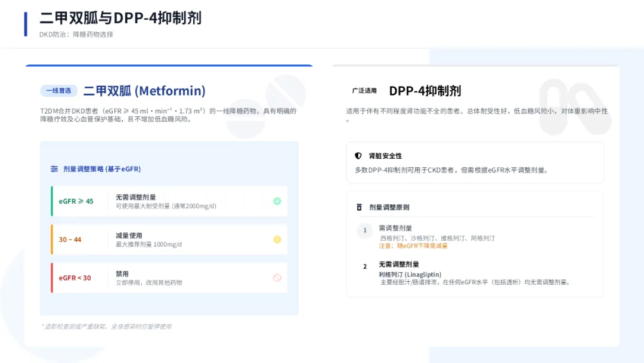The image size is (644, 363).
Task: Click the DPP-4 description starting 适用于伴有不同程度
Action: [477, 114]
